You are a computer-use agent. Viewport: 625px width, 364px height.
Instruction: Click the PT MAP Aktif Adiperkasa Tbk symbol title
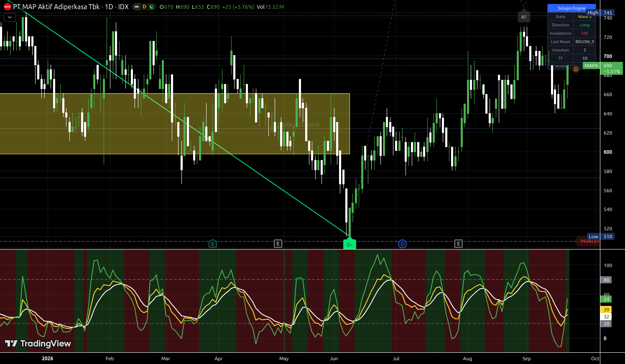pos(56,7)
